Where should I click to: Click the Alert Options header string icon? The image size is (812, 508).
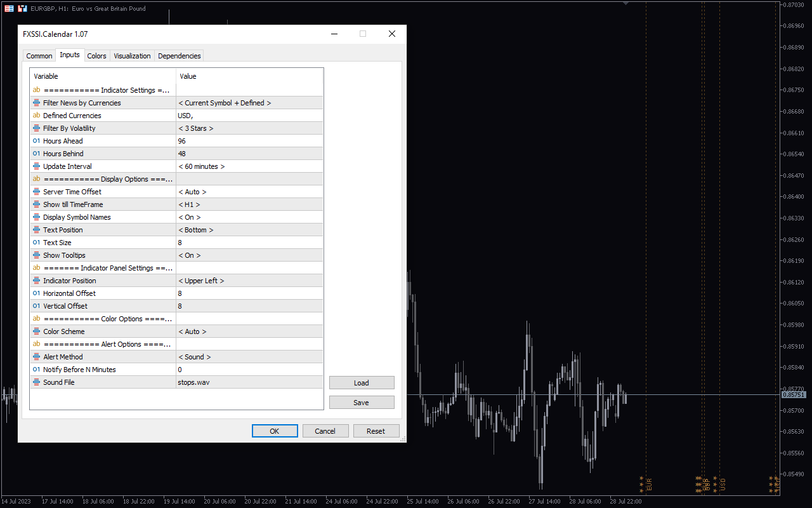[36, 344]
